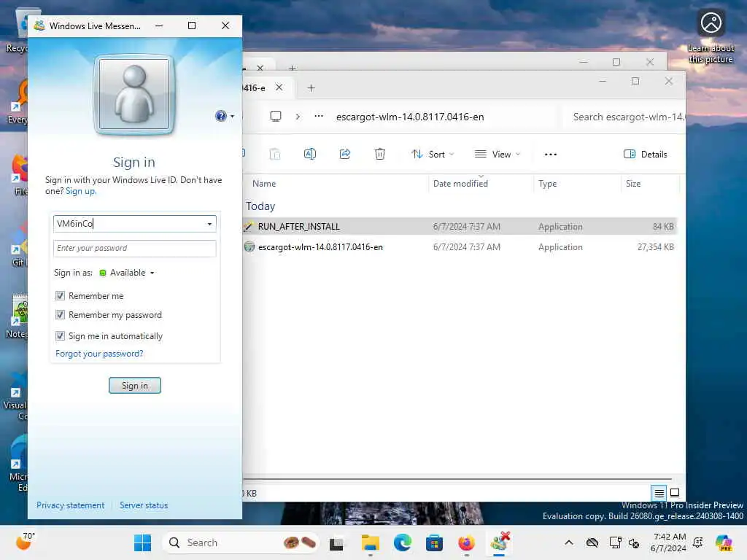Select the escargot-wlm-14.0.8117.0416-en application file

pos(460,246)
